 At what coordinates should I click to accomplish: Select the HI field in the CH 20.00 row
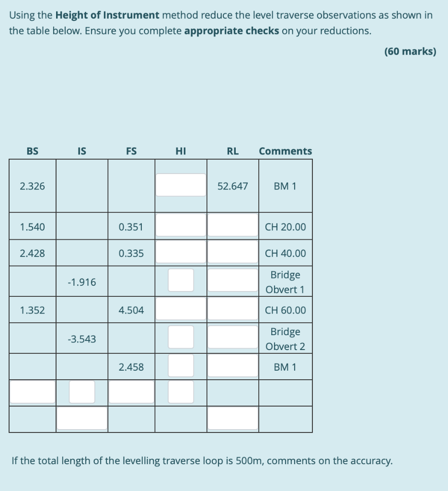pos(180,224)
